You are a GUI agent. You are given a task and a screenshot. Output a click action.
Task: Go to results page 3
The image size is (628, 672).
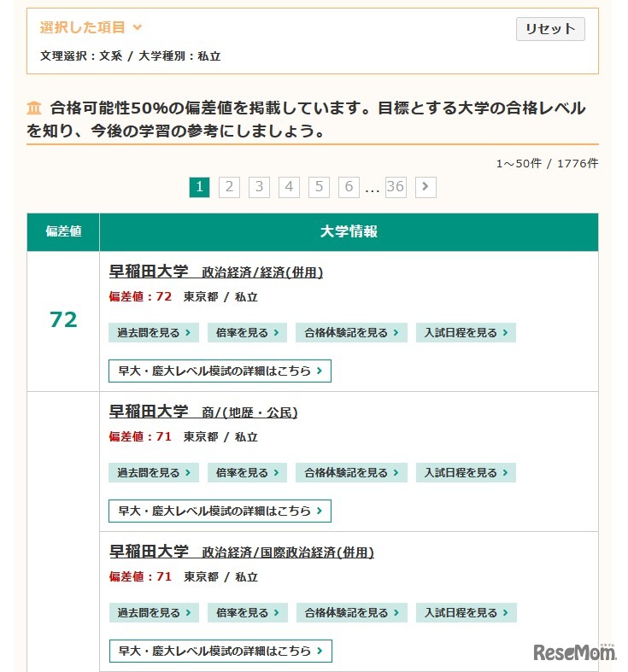pyautogui.click(x=259, y=187)
